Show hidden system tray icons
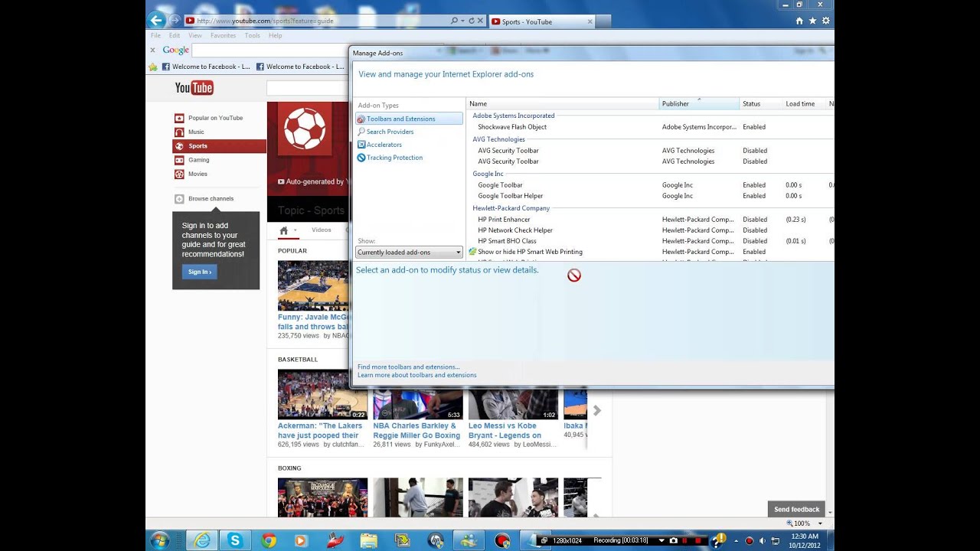This screenshot has height=551, width=980. [x=738, y=540]
